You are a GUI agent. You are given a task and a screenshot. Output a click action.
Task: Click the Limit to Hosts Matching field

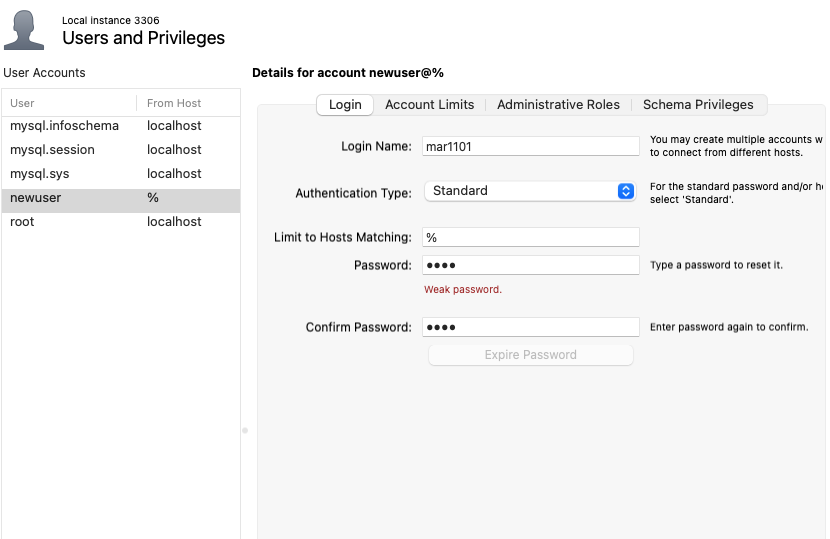pyautogui.click(x=530, y=238)
